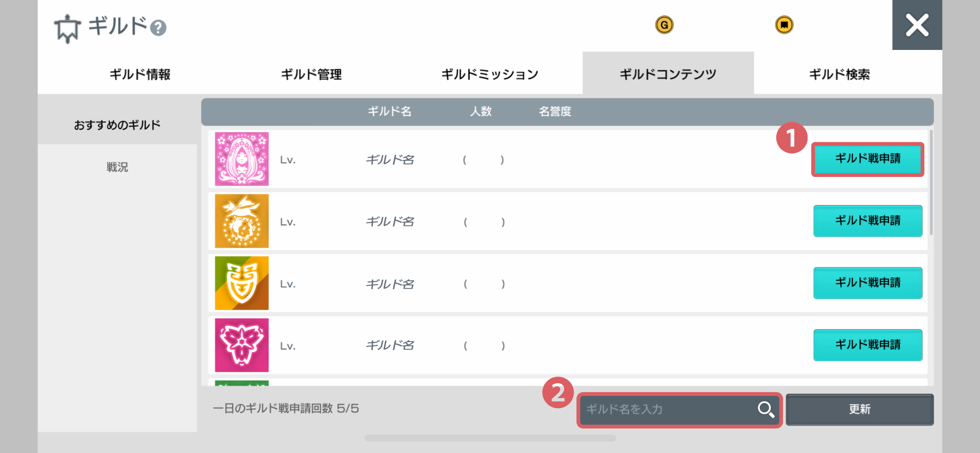
Task: Click the magnifying glass search icon
Action: click(766, 409)
